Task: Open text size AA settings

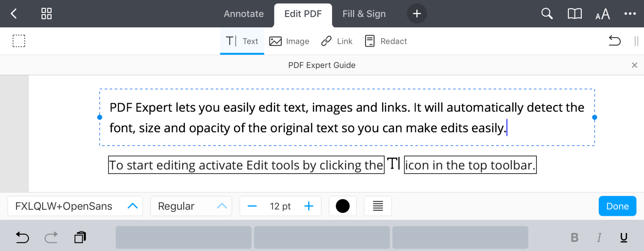Action: [602, 14]
